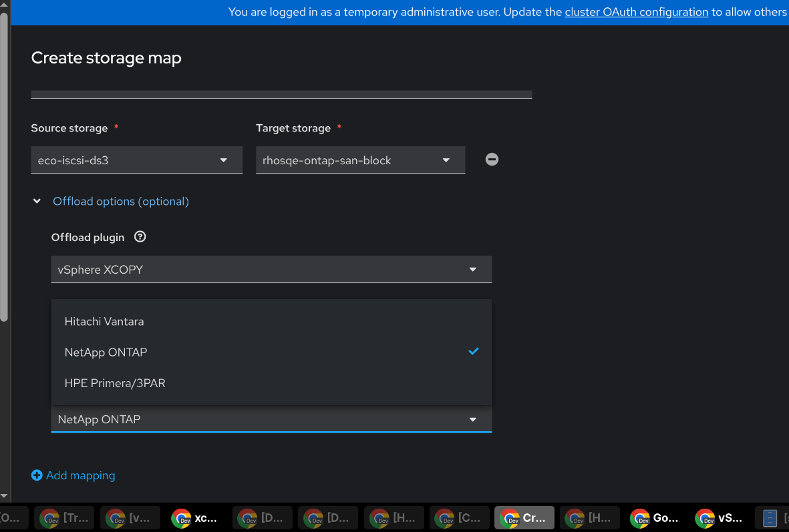The width and height of the screenshot is (789, 532).
Task: Switch to the "vS..." Chrome taskbar window
Action: pyautogui.click(x=720, y=518)
